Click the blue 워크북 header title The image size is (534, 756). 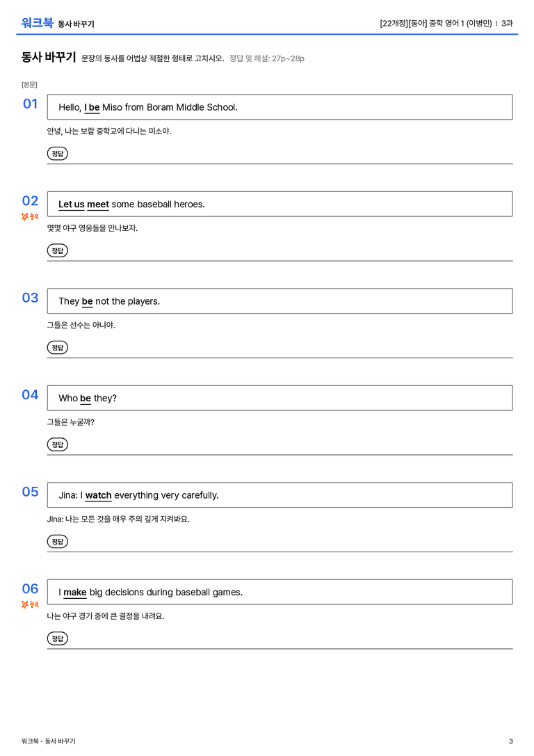point(37,23)
